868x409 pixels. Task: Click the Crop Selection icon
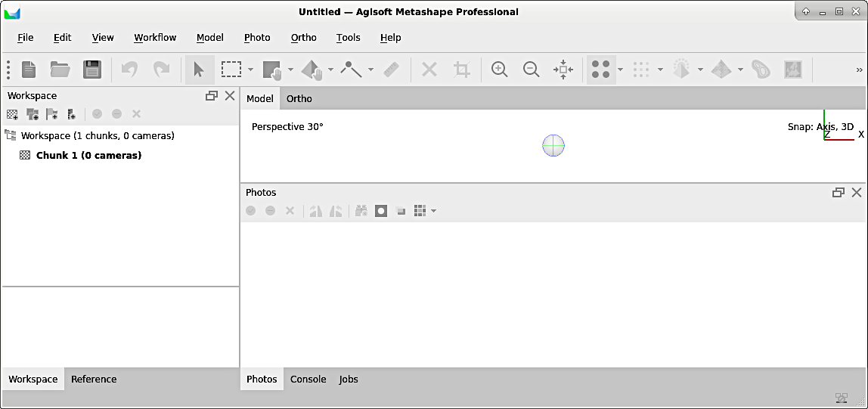click(x=462, y=70)
